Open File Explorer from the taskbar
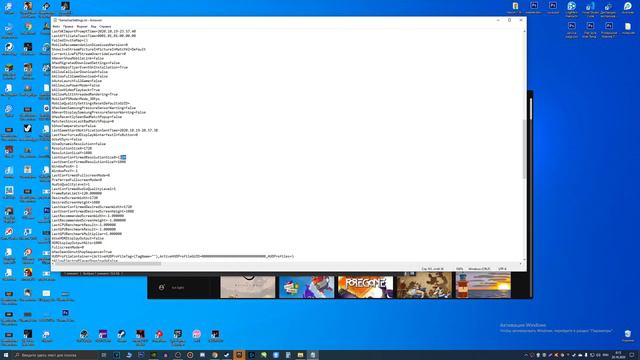Image resolution: width=640 pixels, height=360 pixels. click(x=300, y=355)
